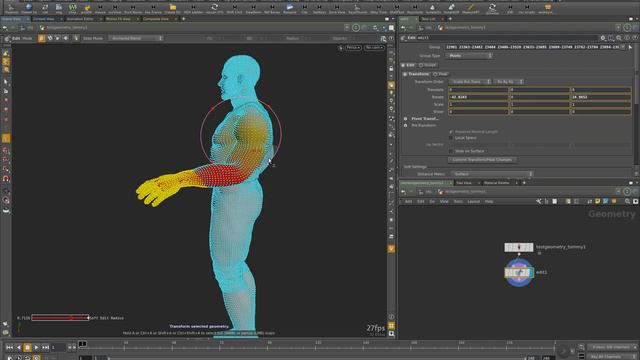The width and height of the screenshot is (640, 360).
Task: Toggle the pin circle in the network editor header
Action: (x=627, y=191)
